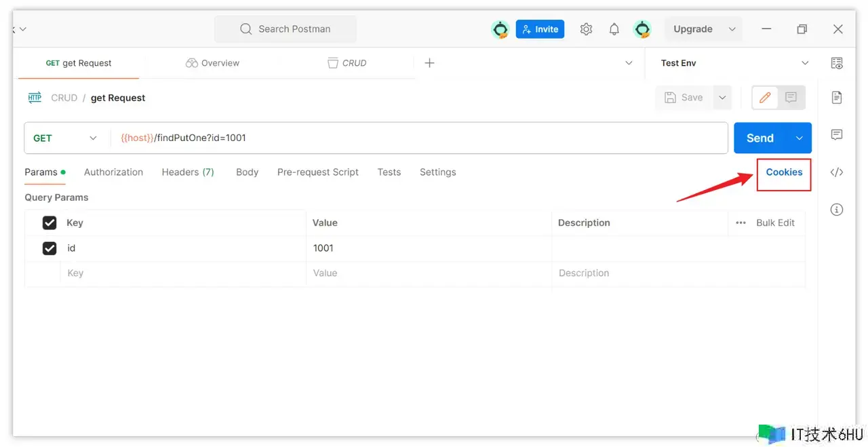Select the Params tab
This screenshot has height=447, width=868.
(45, 172)
